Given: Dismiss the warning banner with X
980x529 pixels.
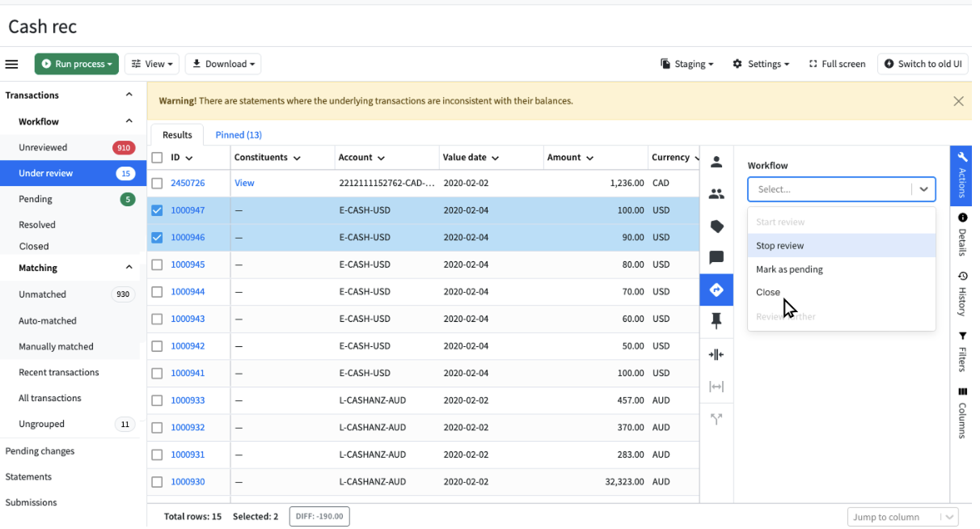Looking at the screenshot, I should tap(958, 101).
